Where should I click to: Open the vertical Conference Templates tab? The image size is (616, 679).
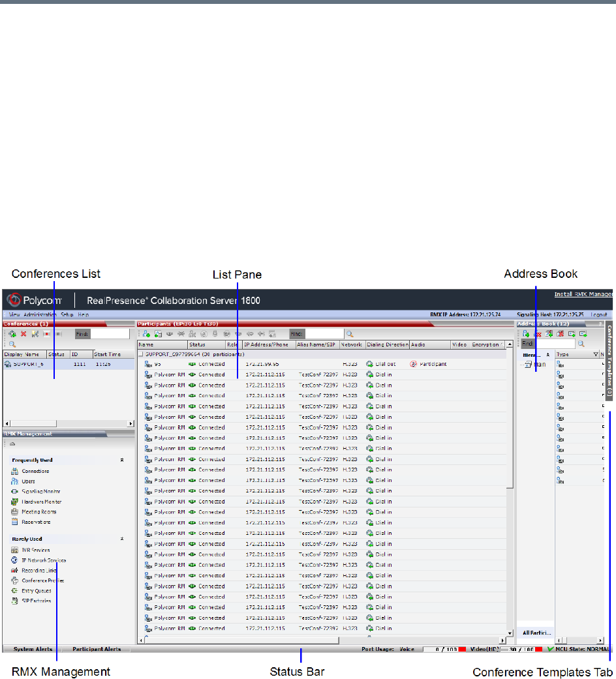click(x=609, y=361)
